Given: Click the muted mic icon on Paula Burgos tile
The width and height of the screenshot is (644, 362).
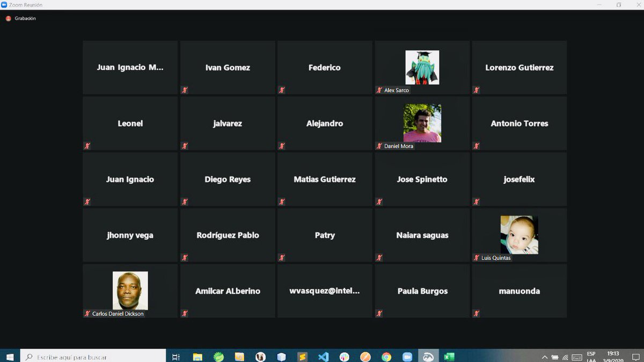Looking at the screenshot, I should (x=379, y=314).
